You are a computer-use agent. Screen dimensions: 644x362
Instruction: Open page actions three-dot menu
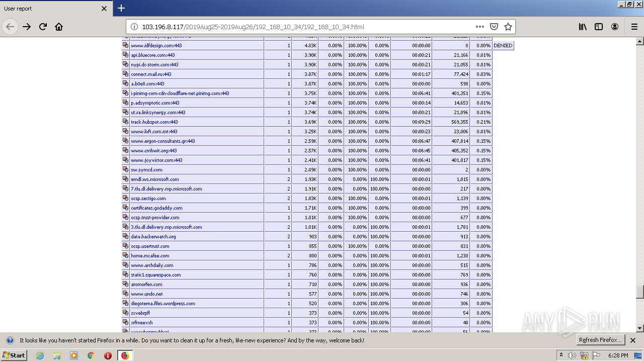click(479, 27)
